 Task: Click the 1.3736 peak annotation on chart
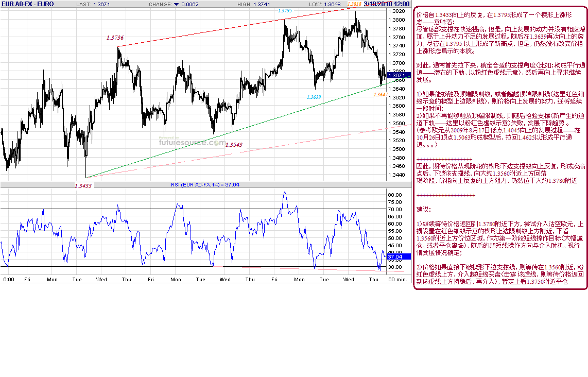click(115, 38)
